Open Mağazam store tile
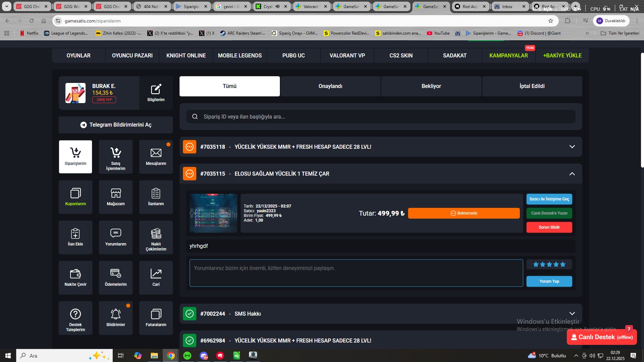Screen dimensions: 644x362 coord(116,197)
